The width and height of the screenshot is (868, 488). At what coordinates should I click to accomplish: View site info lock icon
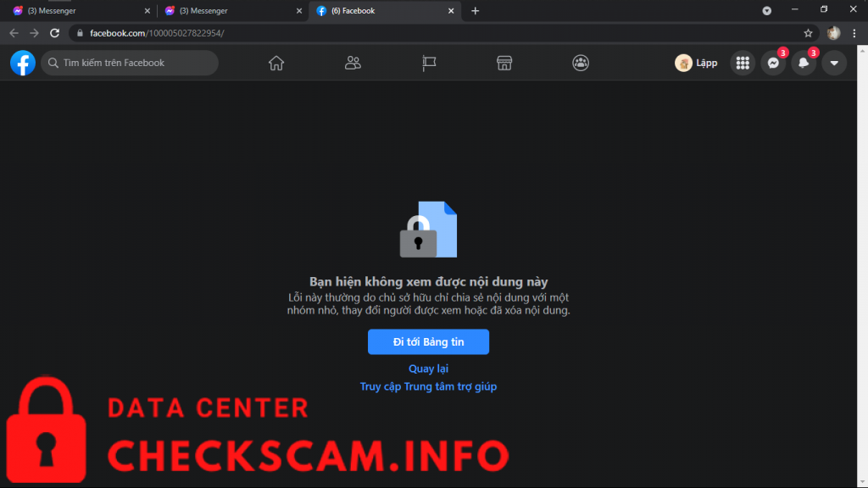point(80,33)
